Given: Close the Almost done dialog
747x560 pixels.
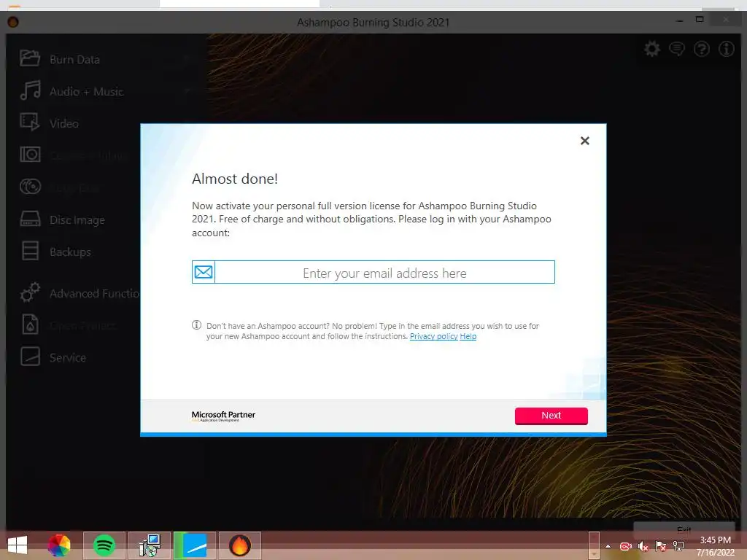Looking at the screenshot, I should [585, 141].
